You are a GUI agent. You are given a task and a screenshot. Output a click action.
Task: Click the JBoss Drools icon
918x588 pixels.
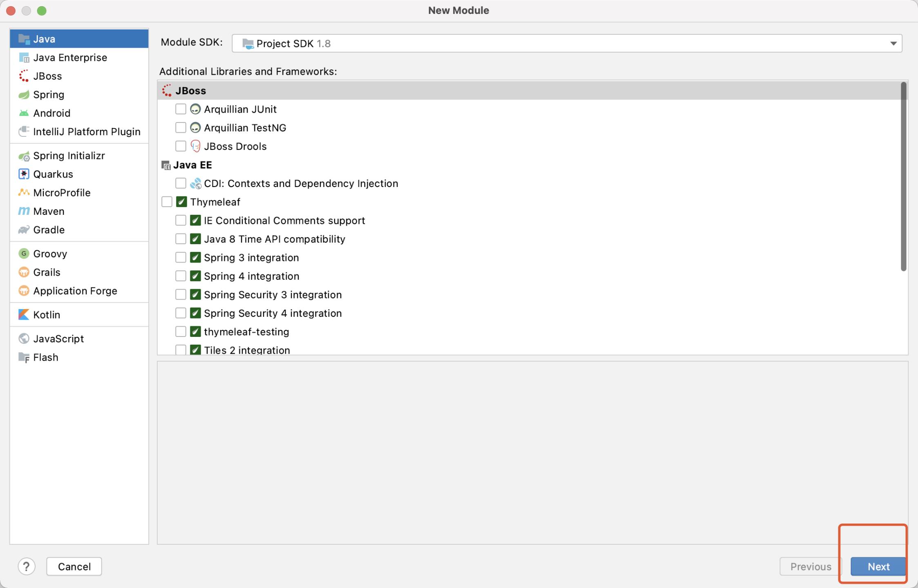(x=196, y=146)
